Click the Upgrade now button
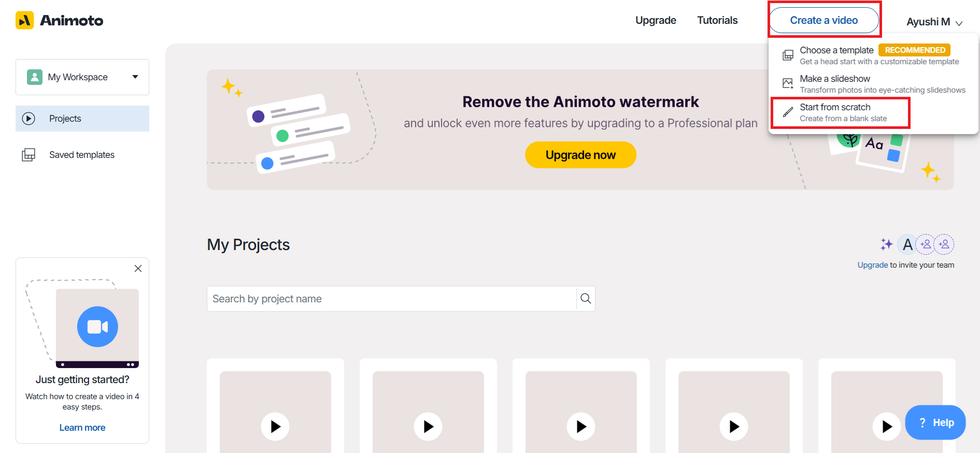This screenshot has width=980, height=453. point(580,154)
